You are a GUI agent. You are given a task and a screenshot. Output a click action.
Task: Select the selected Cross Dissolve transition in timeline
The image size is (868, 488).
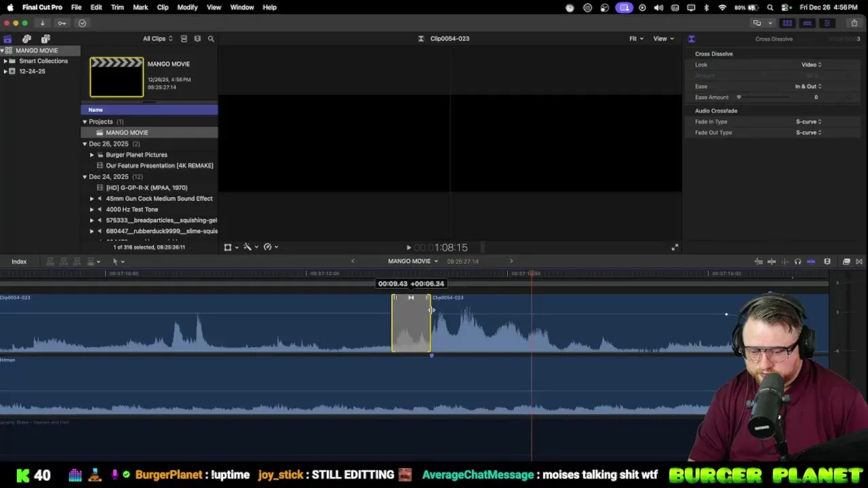pyautogui.click(x=411, y=323)
